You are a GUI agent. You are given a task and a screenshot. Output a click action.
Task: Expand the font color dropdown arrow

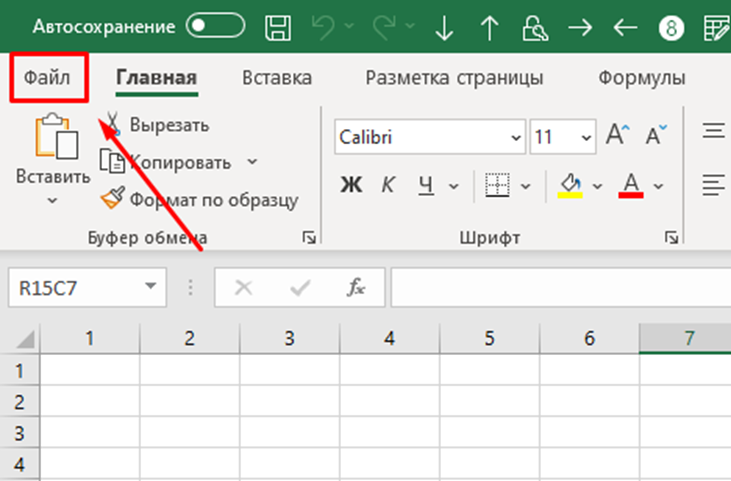tap(658, 186)
